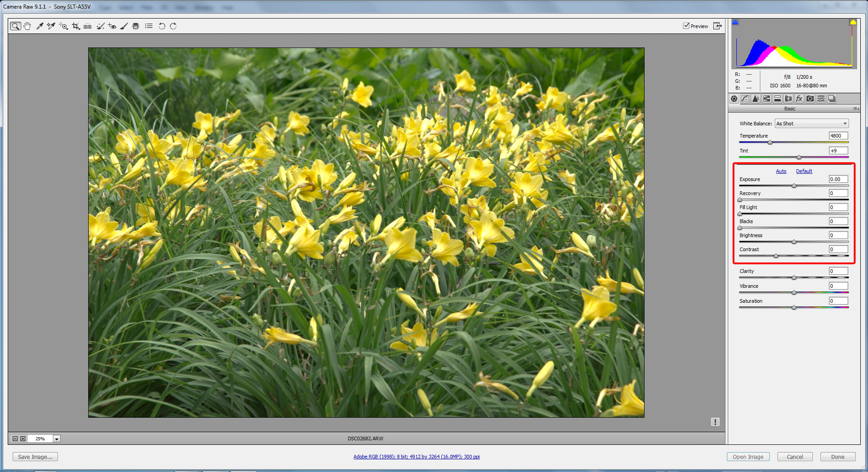Viewport: 868px width, 472px height.
Task: Rotate image 90° counterclockwise
Action: [161, 26]
